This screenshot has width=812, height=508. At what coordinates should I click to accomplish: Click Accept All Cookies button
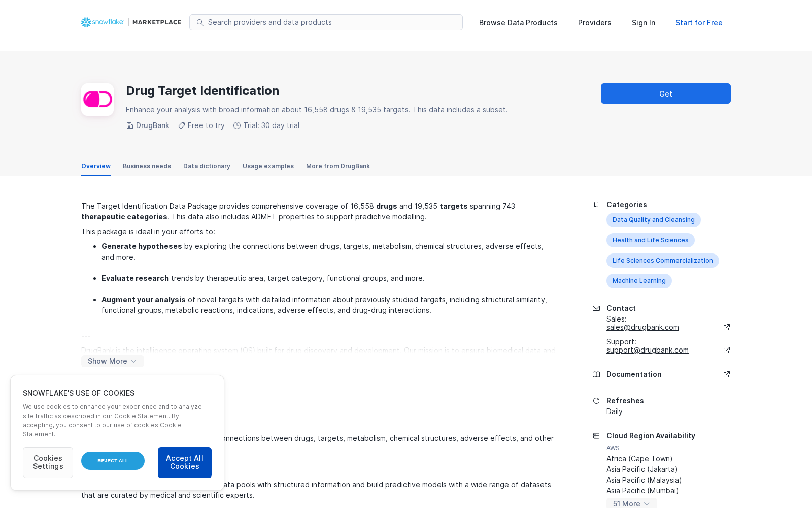coord(185,462)
